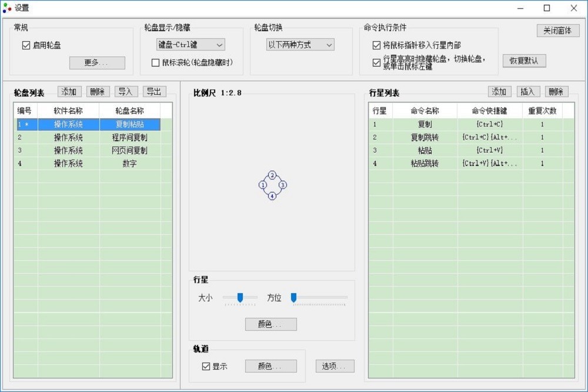
Task: Click the 恢复默认 button
Action: (524, 61)
